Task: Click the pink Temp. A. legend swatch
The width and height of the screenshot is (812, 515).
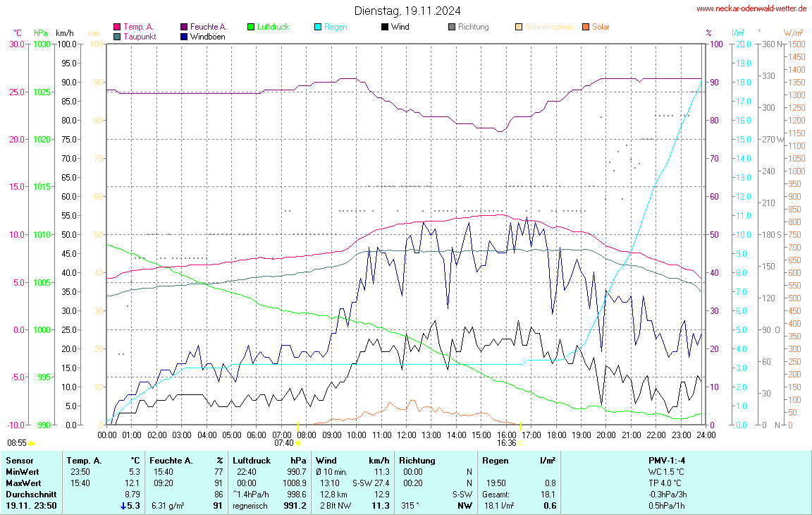Action: [x=117, y=27]
